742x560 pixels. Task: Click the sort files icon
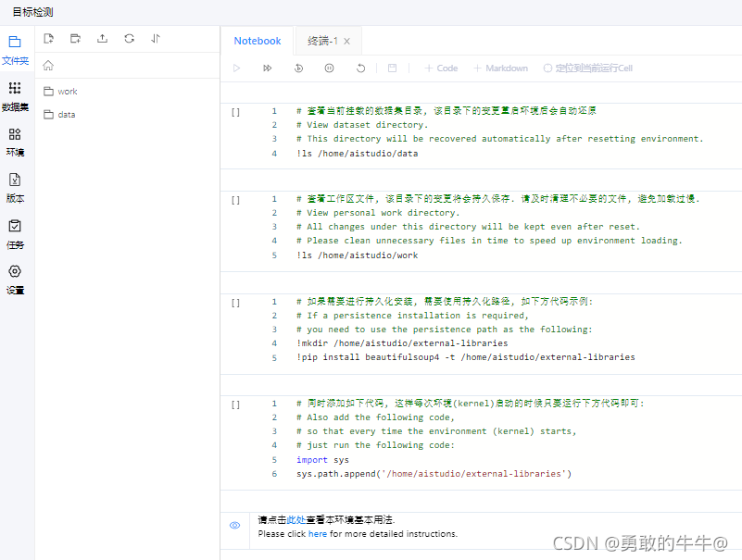tap(156, 39)
